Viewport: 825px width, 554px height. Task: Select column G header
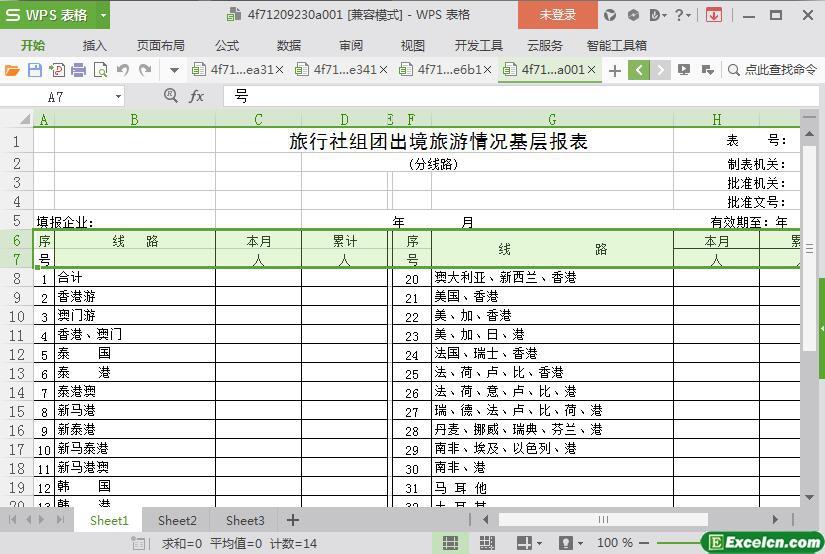click(552, 119)
